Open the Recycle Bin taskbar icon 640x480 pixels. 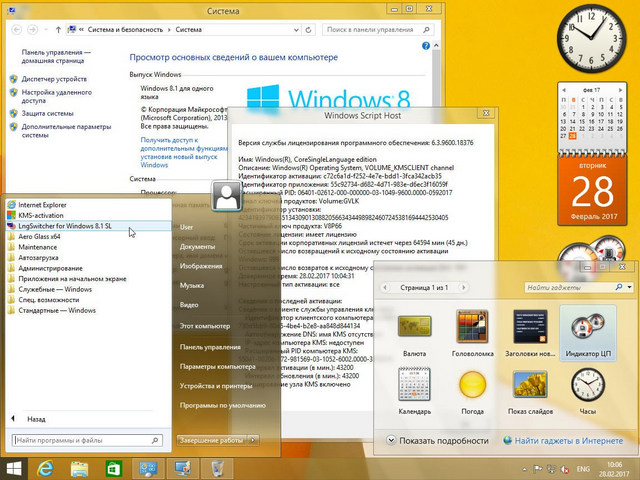[x=217, y=468]
